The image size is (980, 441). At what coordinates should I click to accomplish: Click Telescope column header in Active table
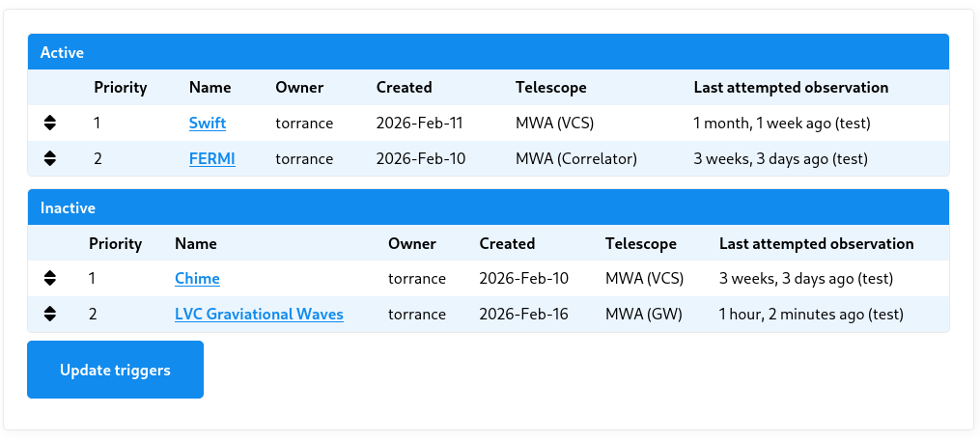(550, 88)
